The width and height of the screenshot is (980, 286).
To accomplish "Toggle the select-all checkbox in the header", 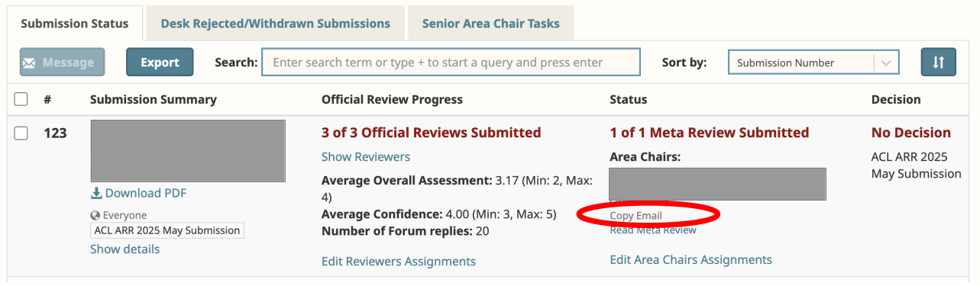I will pyautogui.click(x=21, y=99).
